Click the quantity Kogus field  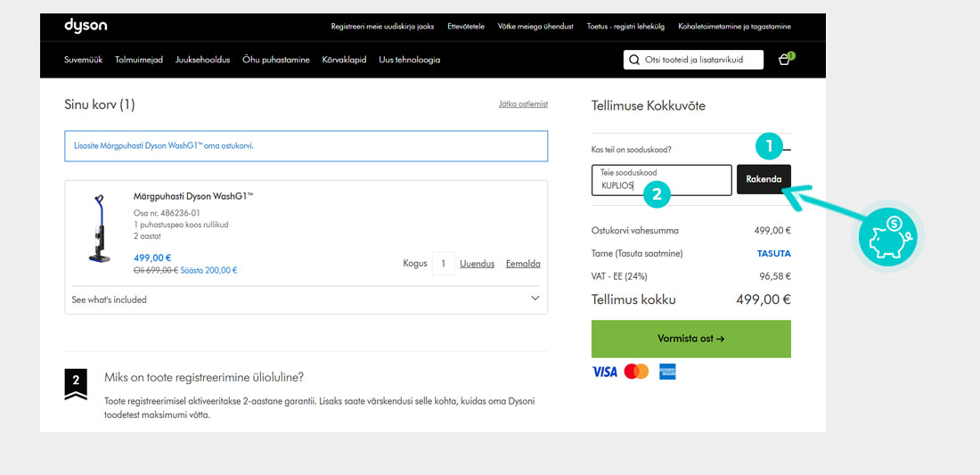443,264
